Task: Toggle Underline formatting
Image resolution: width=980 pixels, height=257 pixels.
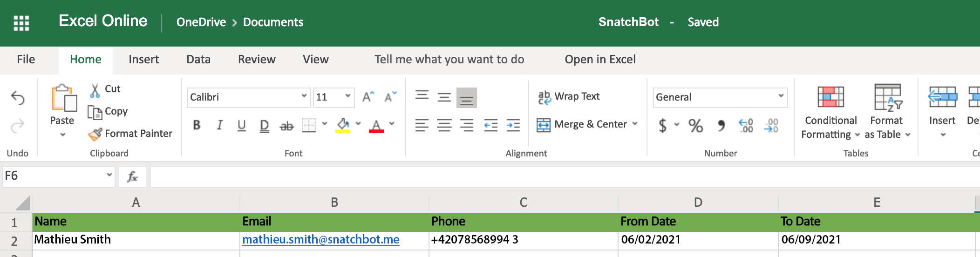Action: click(x=242, y=125)
